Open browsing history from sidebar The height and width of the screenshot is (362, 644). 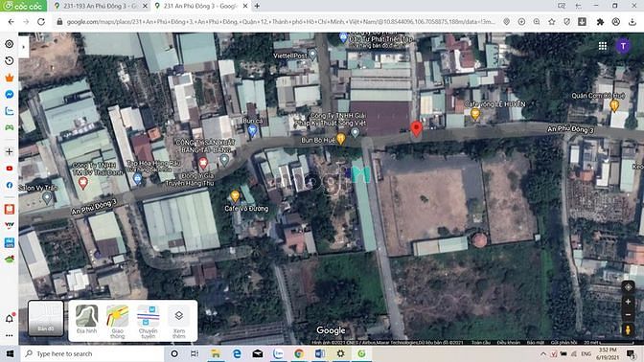[x=9, y=60]
